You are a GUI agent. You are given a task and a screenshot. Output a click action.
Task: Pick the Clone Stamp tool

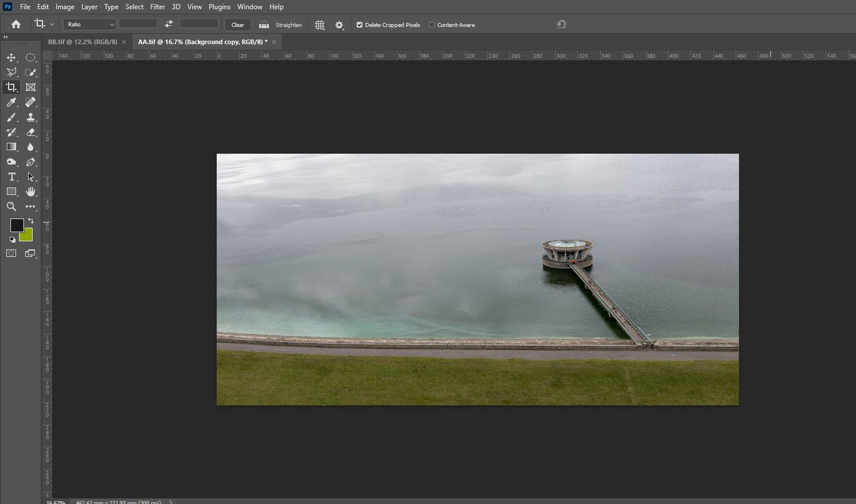pyautogui.click(x=30, y=117)
